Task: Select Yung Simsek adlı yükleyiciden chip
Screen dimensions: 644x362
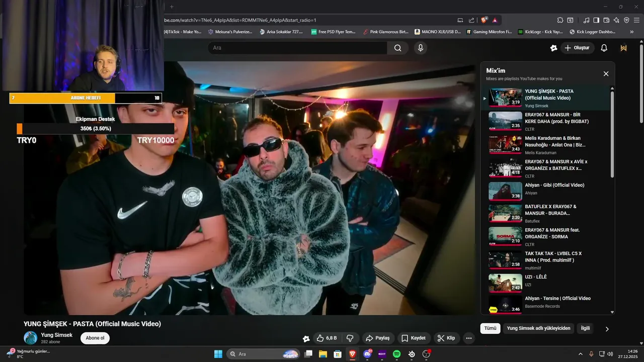Action: pos(538,328)
